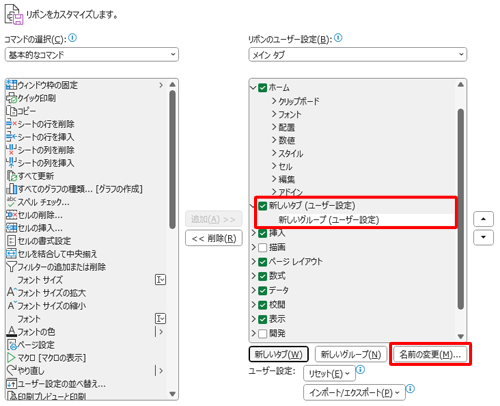
Task: Select the フォント サイズの縮小 icon
Action: click(11, 306)
